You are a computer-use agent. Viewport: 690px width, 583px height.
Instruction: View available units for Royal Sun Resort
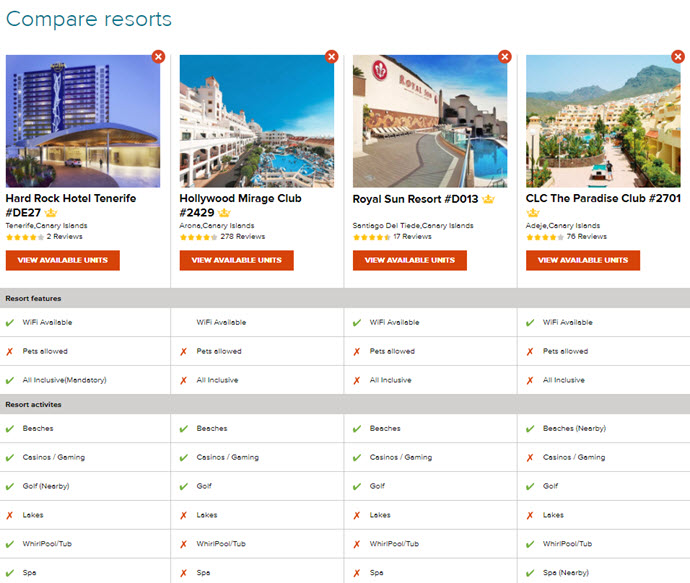(410, 260)
